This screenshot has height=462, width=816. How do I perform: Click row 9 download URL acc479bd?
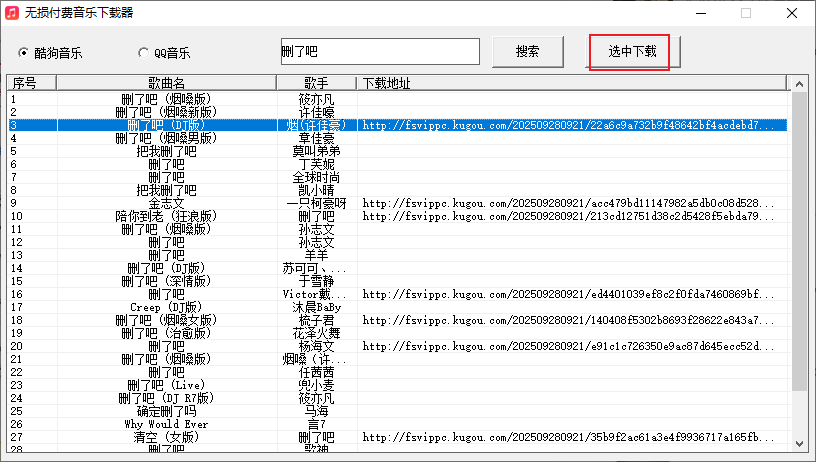pyautogui.click(x=568, y=203)
